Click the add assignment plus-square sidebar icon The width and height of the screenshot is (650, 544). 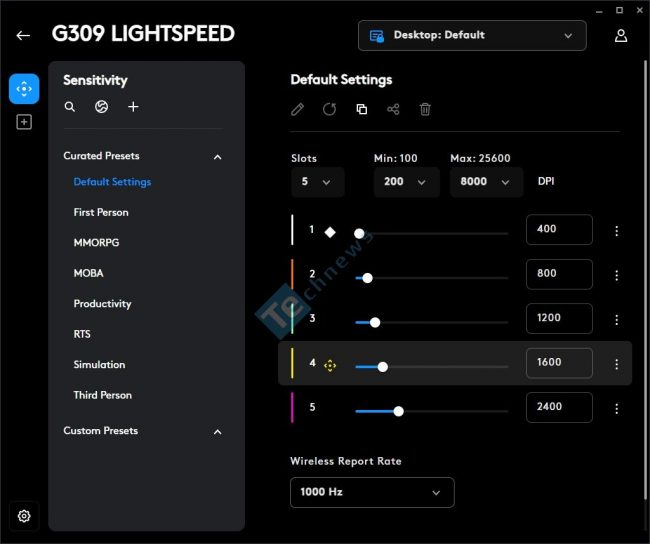[x=24, y=122]
